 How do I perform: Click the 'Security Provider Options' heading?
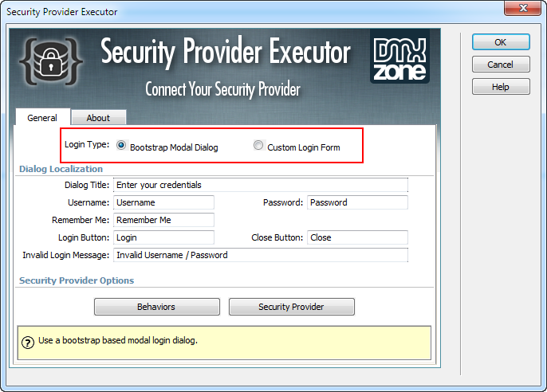(x=77, y=280)
